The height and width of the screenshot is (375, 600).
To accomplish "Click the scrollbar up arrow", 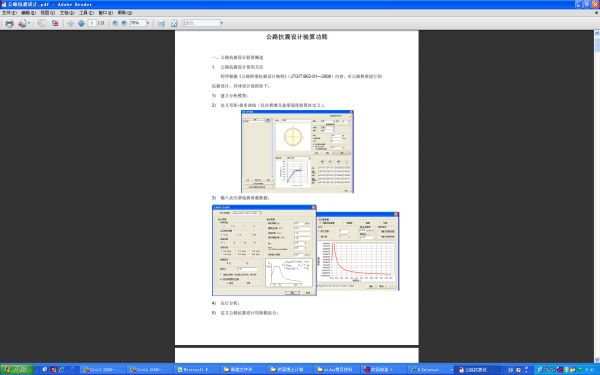I will click(x=597, y=33).
